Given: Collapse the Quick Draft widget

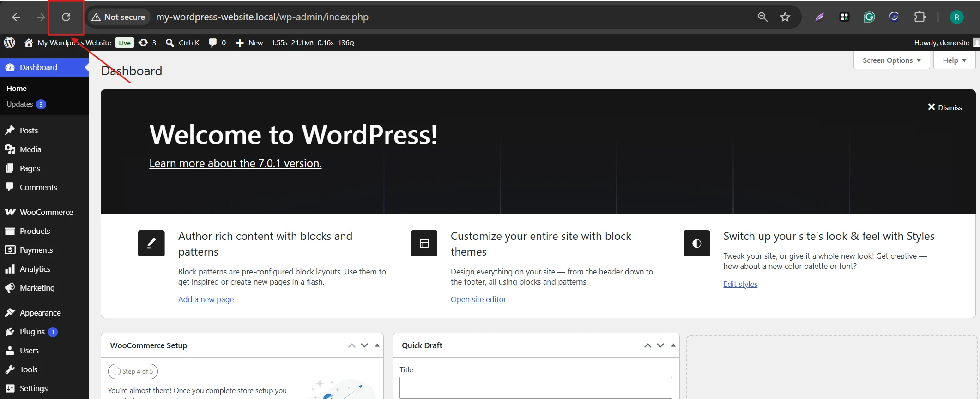Looking at the screenshot, I should [673, 345].
